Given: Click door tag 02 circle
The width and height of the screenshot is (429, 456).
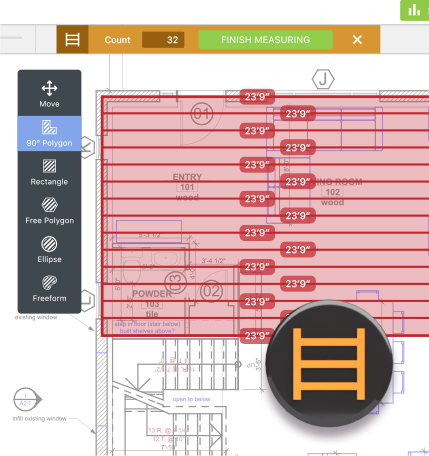Looking at the screenshot, I should coord(211,291).
